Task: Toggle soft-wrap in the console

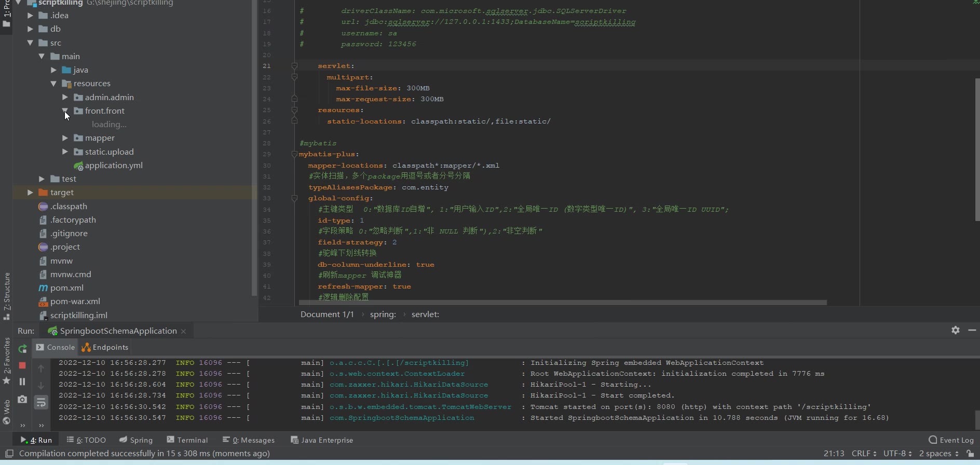Action: pyautogui.click(x=41, y=402)
